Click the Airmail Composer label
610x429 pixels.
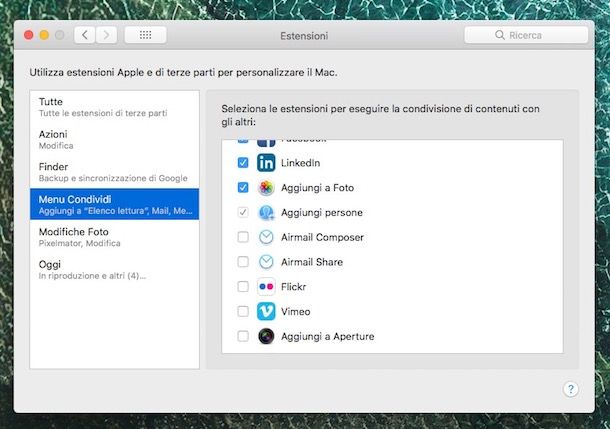coord(322,237)
